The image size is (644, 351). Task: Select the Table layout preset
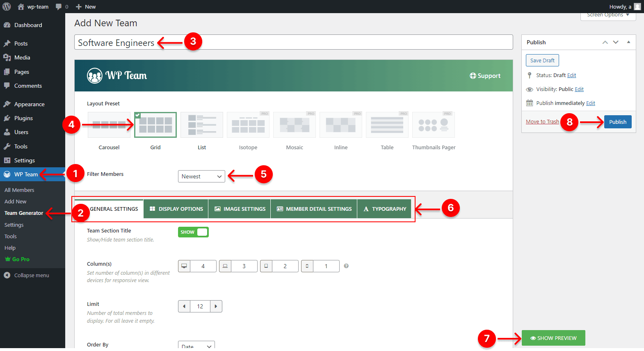tap(387, 125)
